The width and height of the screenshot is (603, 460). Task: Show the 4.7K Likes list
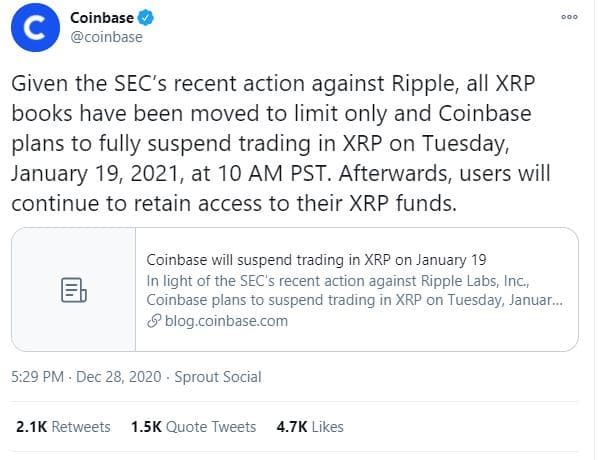[x=310, y=426]
